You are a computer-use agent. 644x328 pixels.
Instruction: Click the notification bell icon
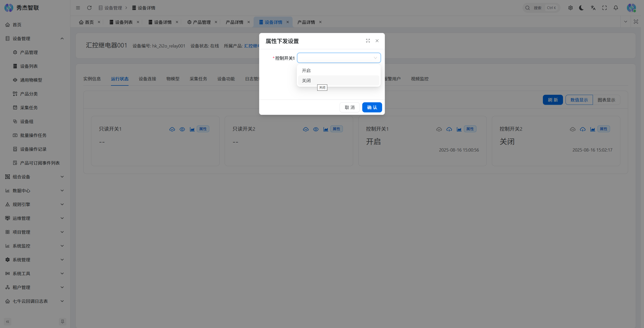coord(616,8)
